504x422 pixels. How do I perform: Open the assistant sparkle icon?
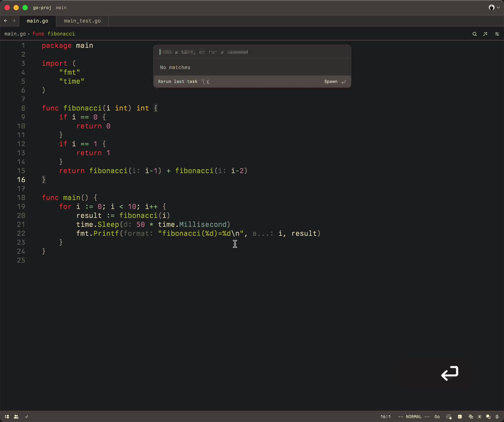[x=471, y=417]
